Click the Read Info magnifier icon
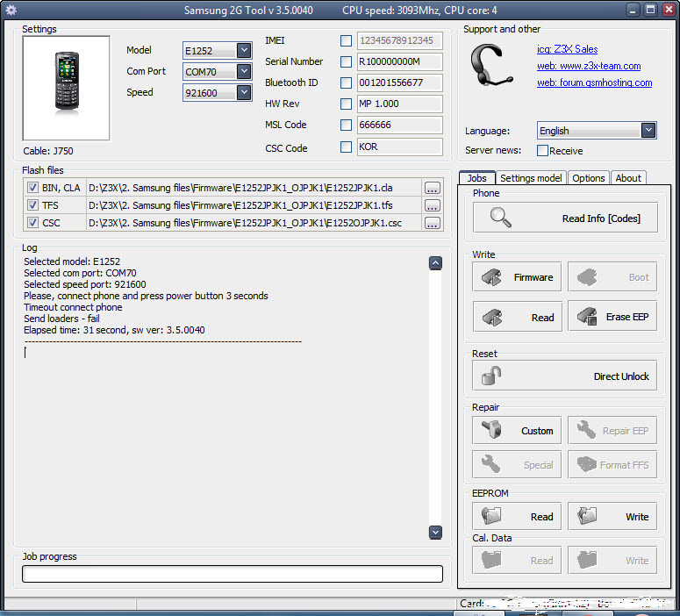Image resolution: width=680 pixels, height=616 pixels. [500, 218]
